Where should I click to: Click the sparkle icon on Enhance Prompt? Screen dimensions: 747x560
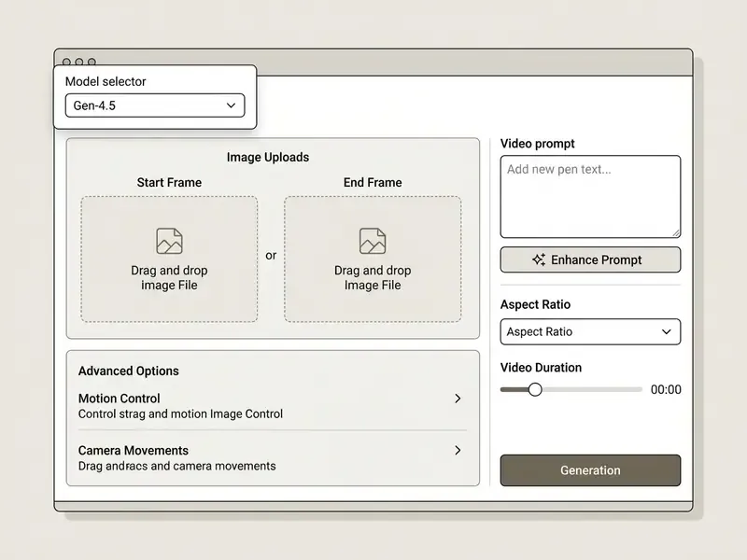point(539,259)
